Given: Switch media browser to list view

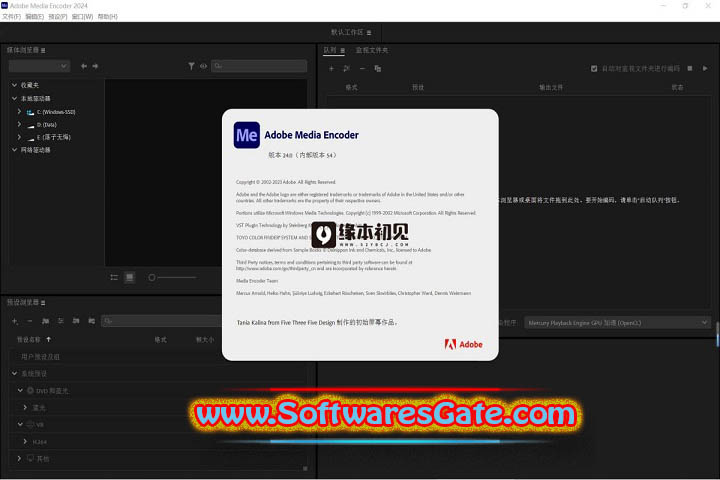Looking at the screenshot, I should [x=114, y=277].
